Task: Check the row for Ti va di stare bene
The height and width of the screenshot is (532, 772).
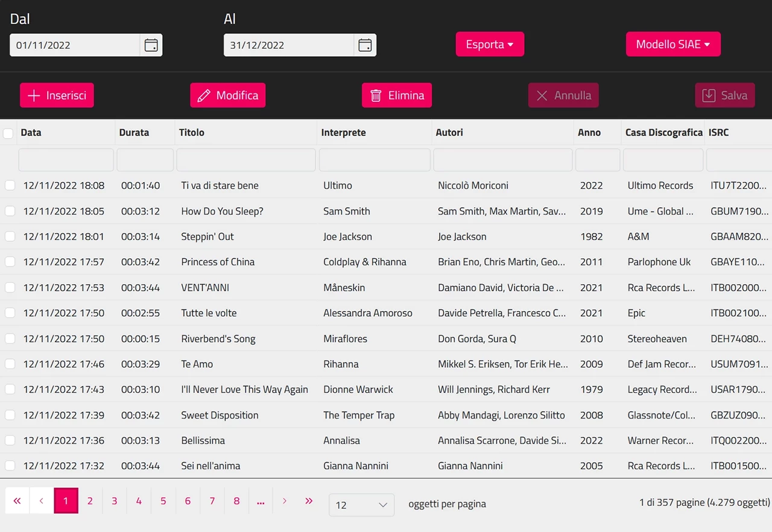Action: click(x=10, y=185)
